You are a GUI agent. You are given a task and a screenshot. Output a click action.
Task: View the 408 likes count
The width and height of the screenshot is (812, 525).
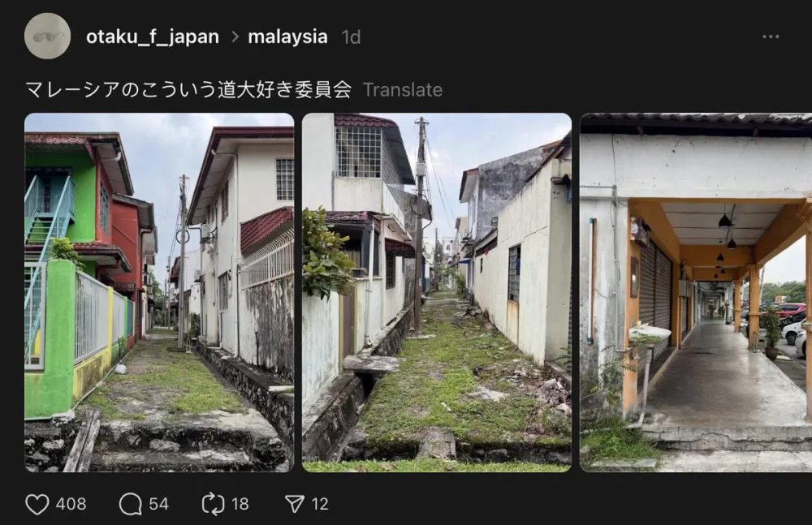pyautogui.click(x=71, y=504)
